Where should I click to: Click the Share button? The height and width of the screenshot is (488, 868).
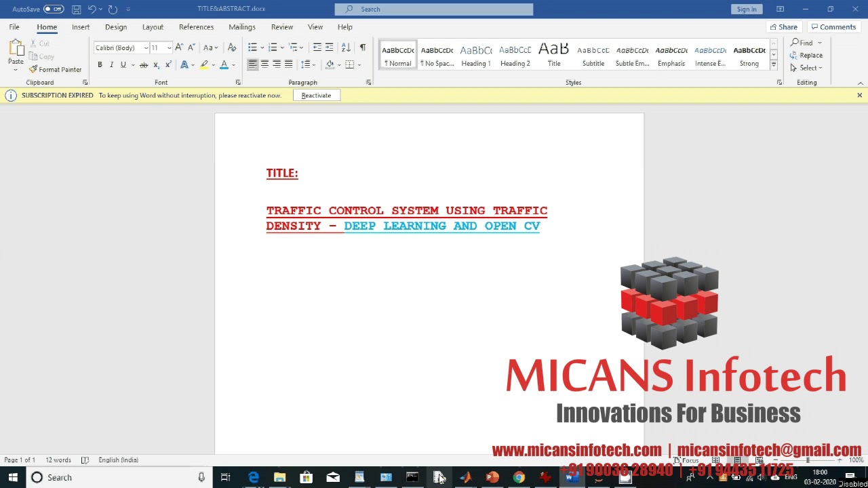tap(783, 27)
